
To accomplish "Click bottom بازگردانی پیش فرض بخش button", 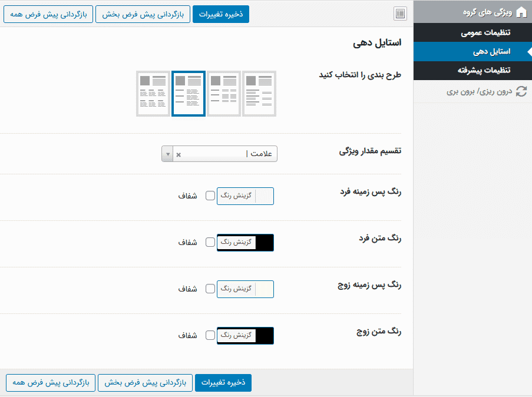I will pyautogui.click(x=145, y=383).
